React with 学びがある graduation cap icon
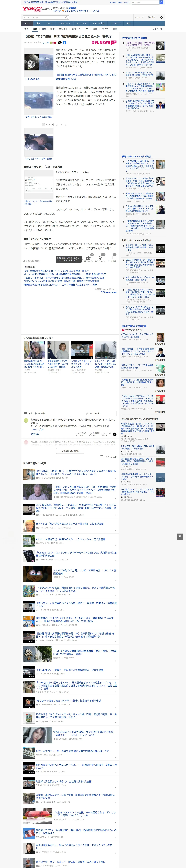Viewport: 186px width, 868px height. pyautogui.click(x=88, y=258)
